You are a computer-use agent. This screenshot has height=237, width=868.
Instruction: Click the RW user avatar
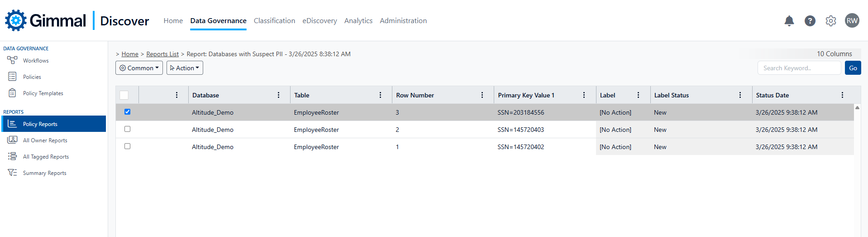852,21
